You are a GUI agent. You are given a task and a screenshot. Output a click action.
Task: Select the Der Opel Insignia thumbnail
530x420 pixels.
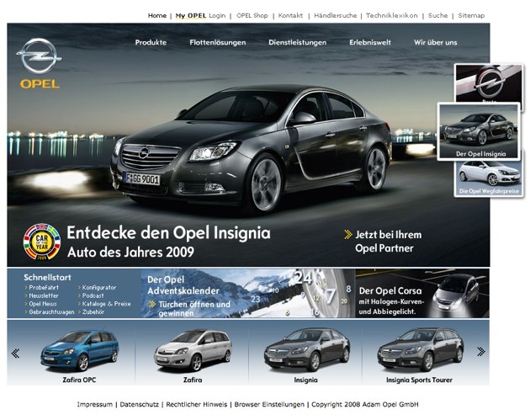[x=480, y=131]
